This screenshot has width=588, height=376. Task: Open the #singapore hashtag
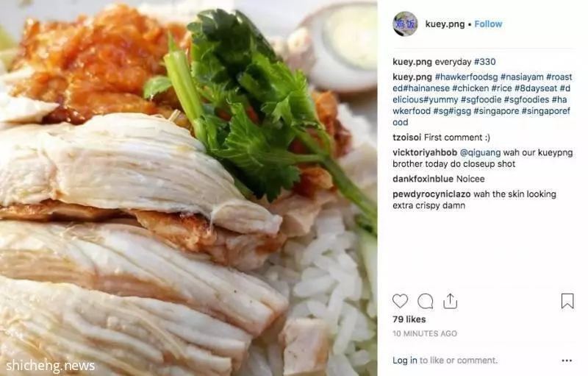point(496,110)
